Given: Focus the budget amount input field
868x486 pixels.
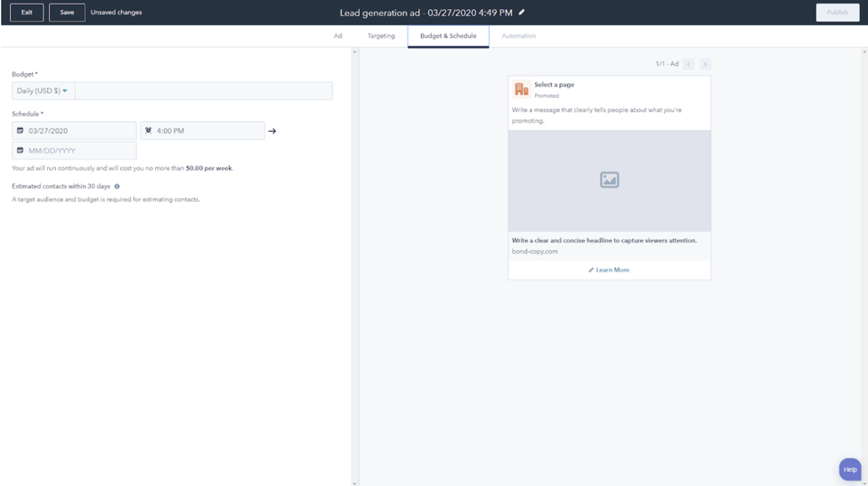Looking at the screenshot, I should (x=204, y=91).
